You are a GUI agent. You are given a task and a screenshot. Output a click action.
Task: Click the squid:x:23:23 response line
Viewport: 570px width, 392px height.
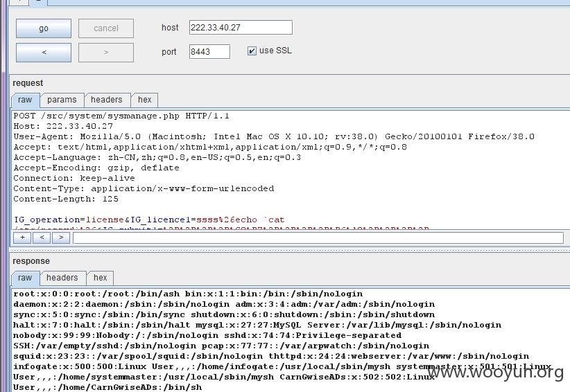click(x=271, y=356)
